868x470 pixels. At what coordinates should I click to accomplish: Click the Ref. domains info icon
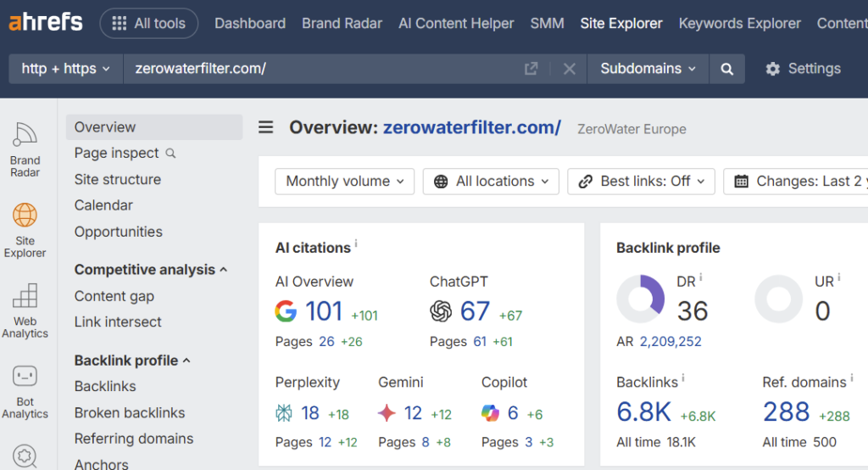(851, 378)
